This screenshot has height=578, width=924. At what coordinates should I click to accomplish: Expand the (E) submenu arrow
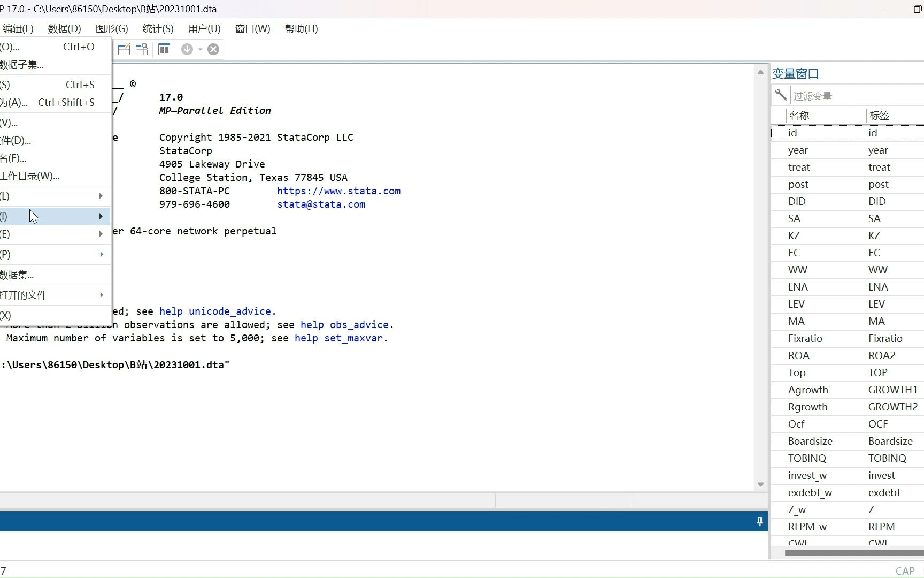101,234
